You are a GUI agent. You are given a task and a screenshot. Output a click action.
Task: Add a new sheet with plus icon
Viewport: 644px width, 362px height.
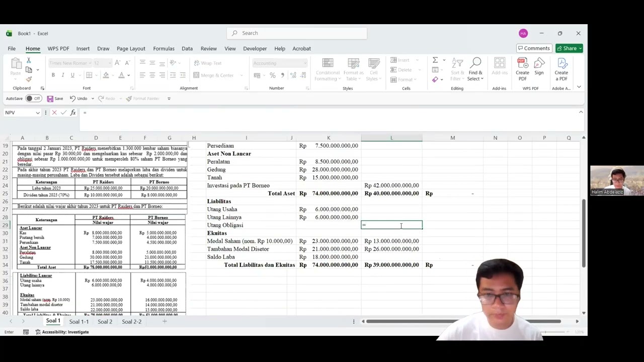tap(165, 321)
